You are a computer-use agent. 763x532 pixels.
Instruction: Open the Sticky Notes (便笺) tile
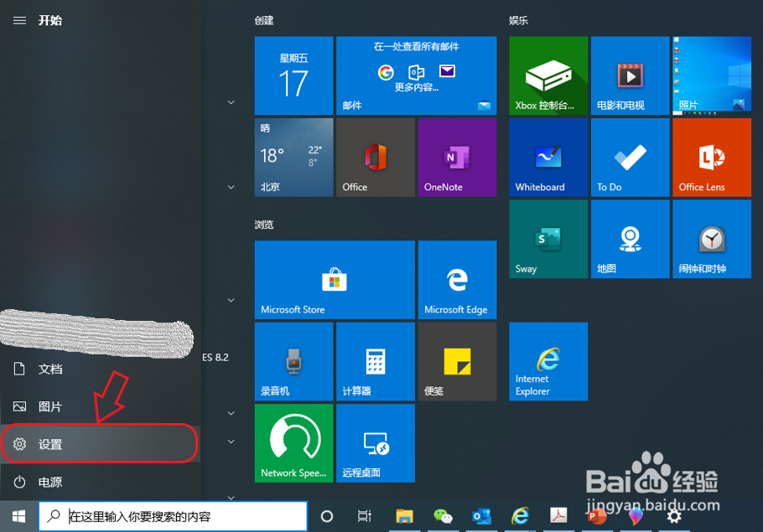[x=457, y=361]
